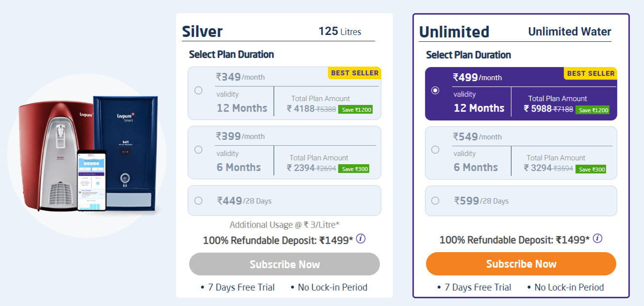Image resolution: width=644 pixels, height=306 pixels.
Task: Select the Unlimited ₹549 6-month option
Action: pos(434,150)
